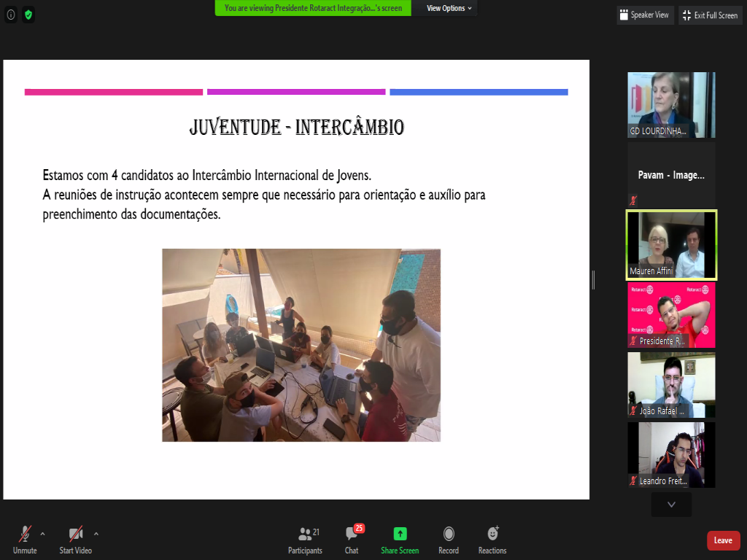747x560 pixels.
Task: Click the screen-viewing notification banner
Action: click(x=313, y=8)
